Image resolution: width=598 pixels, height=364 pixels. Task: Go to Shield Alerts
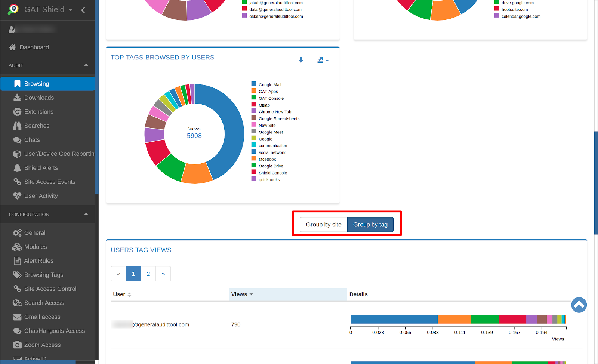pyautogui.click(x=41, y=168)
